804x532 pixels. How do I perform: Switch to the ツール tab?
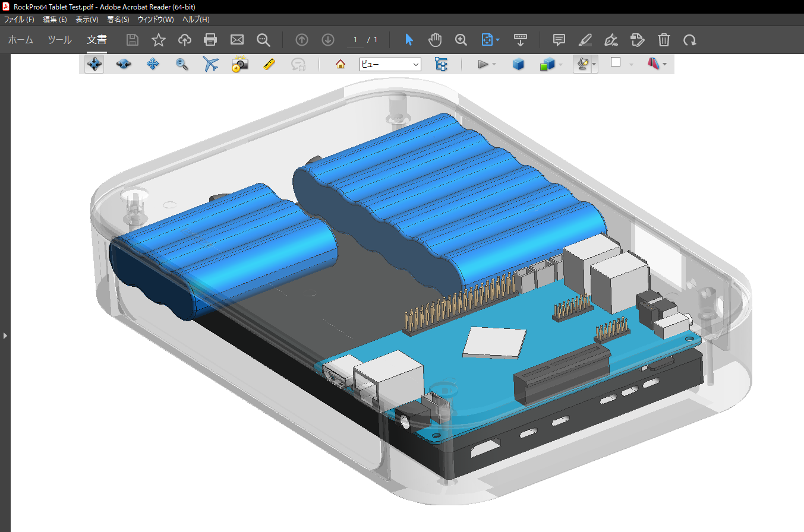(59, 40)
